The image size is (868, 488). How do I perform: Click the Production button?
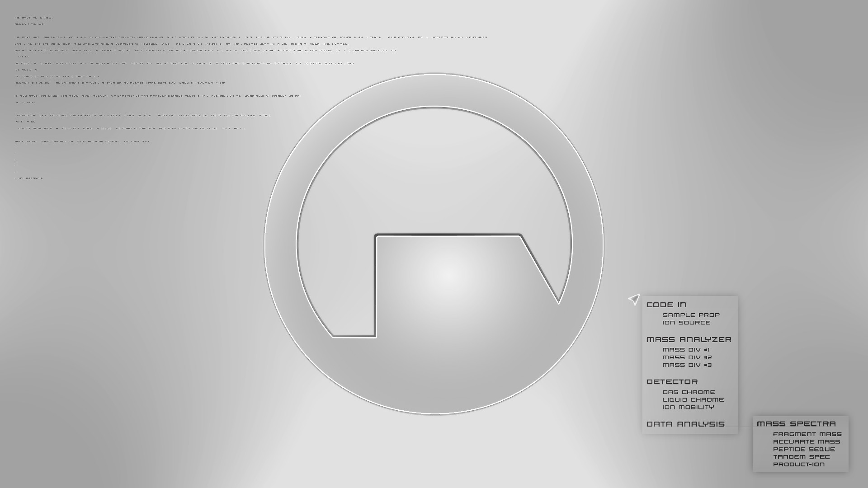798,464
